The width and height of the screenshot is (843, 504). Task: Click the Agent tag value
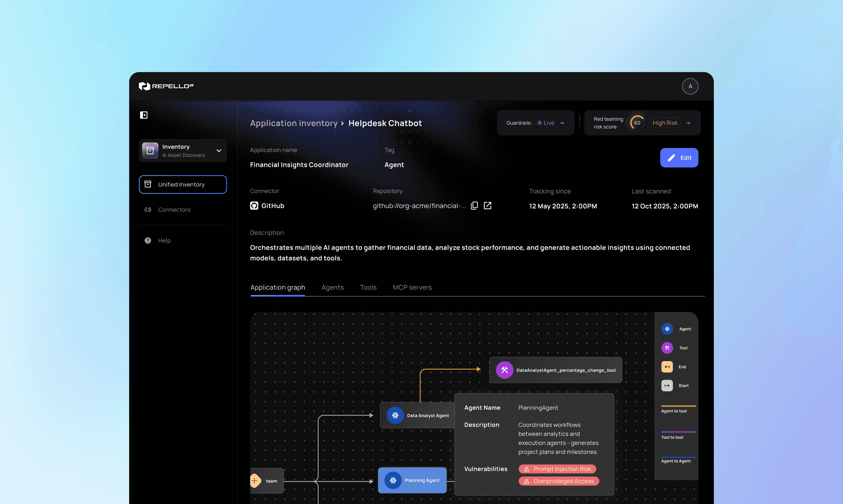pos(394,165)
